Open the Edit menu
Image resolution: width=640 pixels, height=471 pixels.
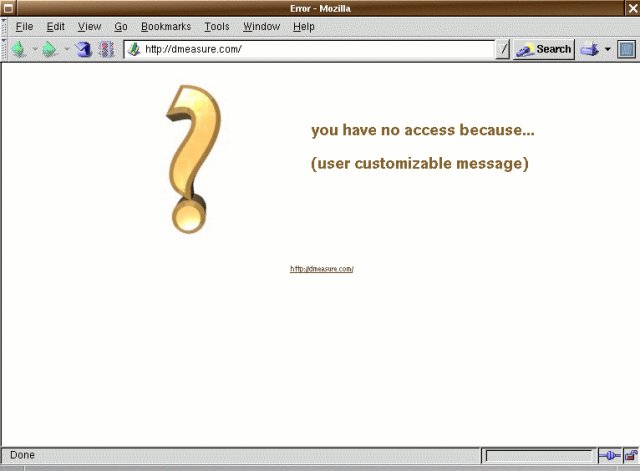[x=55, y=27]
